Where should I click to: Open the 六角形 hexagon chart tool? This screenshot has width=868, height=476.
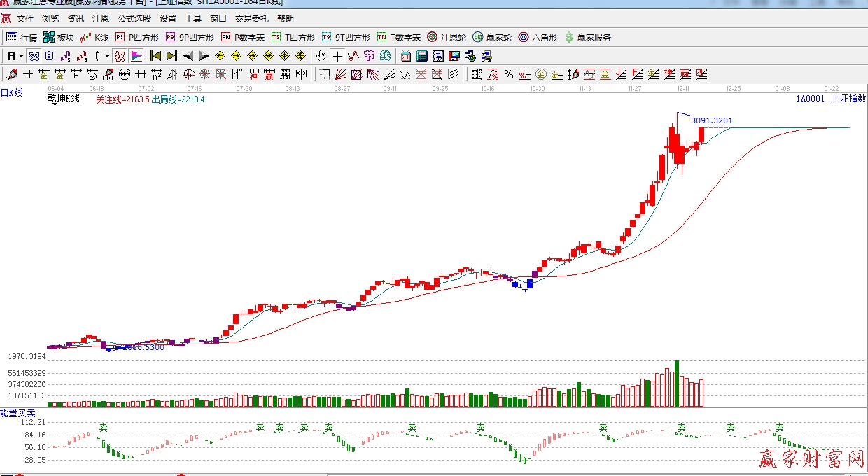point(538,37)
